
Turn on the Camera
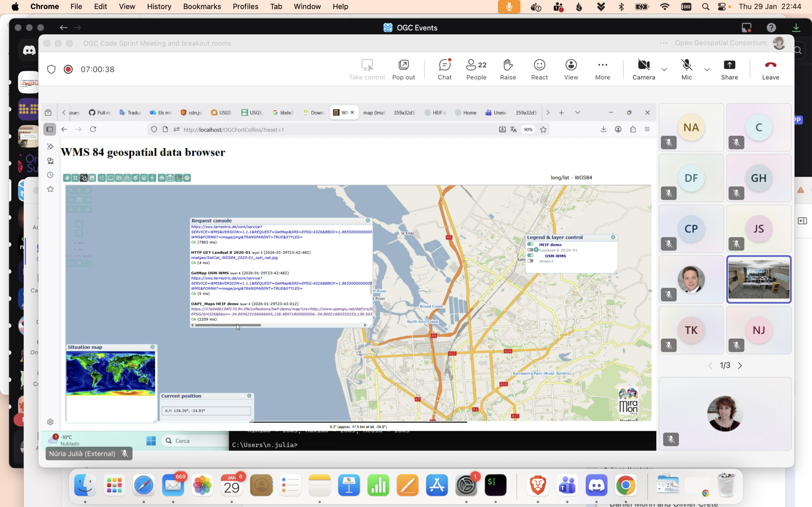(x=643, y=69)
